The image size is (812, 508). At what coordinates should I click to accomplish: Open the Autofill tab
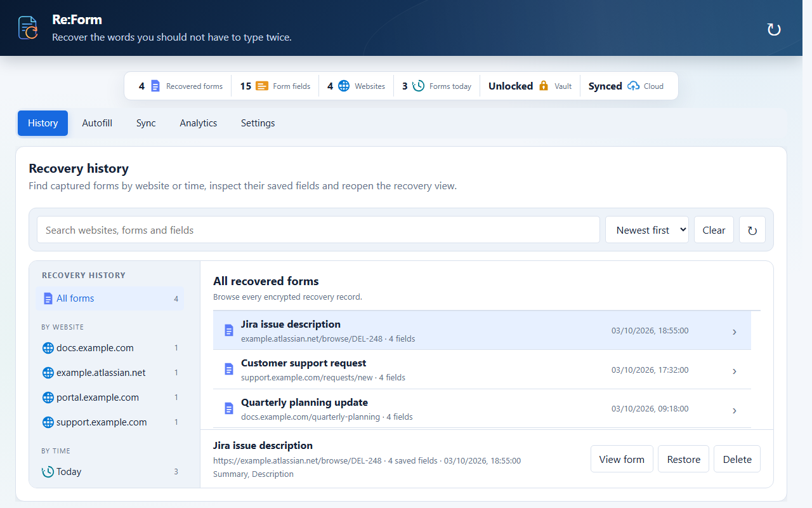(97, 123)
